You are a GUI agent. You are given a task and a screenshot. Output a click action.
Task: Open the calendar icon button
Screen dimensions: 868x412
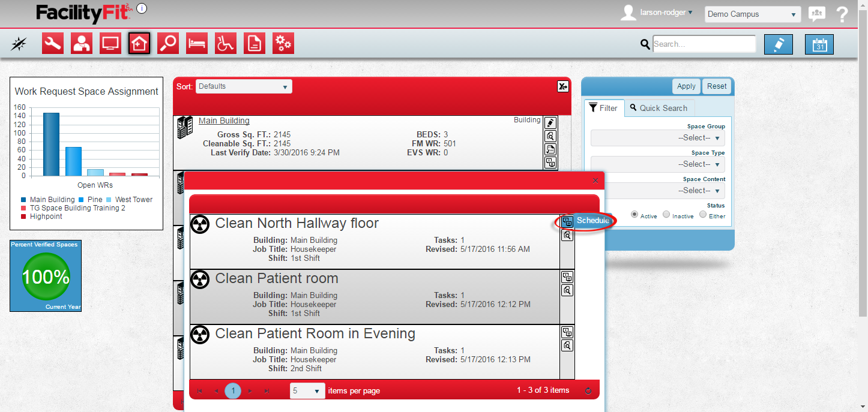click(x=819, y=44)
